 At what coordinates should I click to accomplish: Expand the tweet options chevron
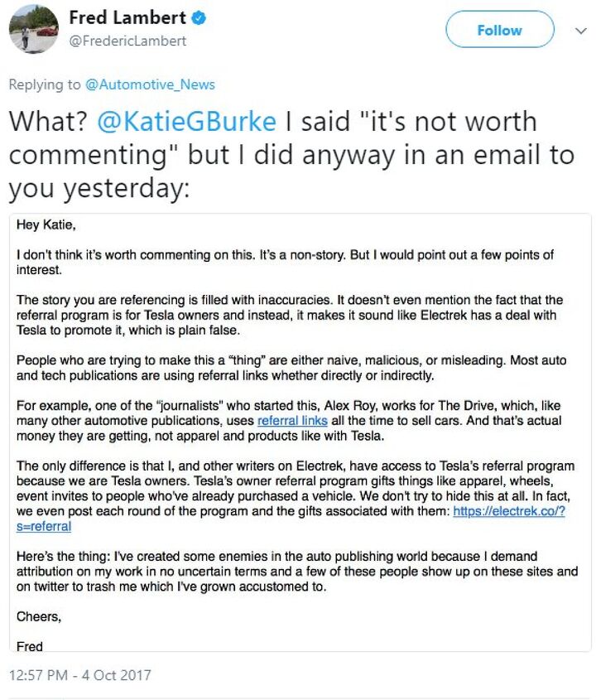(580, 30)
